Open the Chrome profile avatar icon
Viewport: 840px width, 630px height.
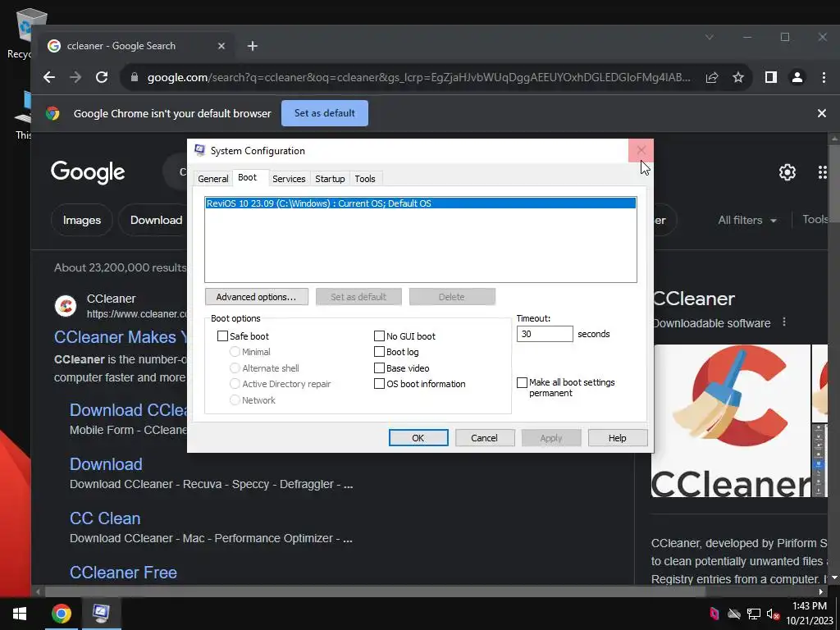coord(797,78)
